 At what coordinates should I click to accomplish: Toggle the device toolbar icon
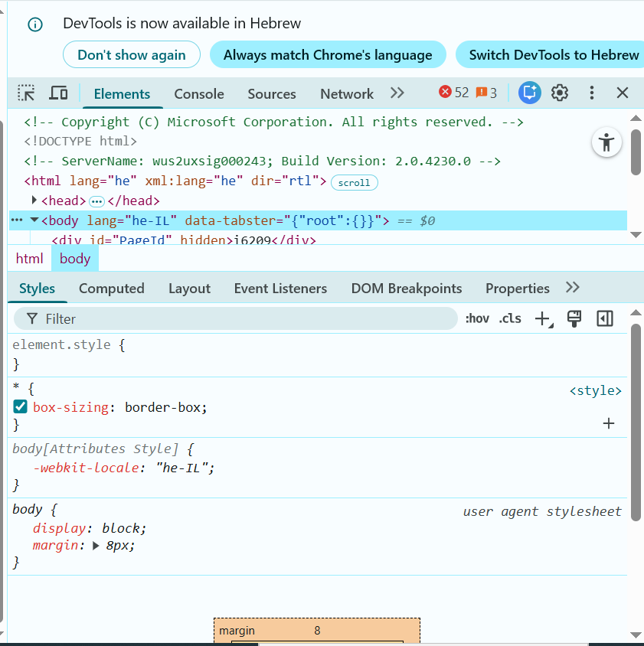58,93
